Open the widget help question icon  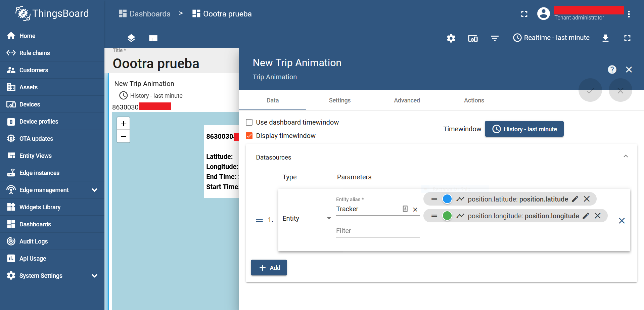[612, 70]
